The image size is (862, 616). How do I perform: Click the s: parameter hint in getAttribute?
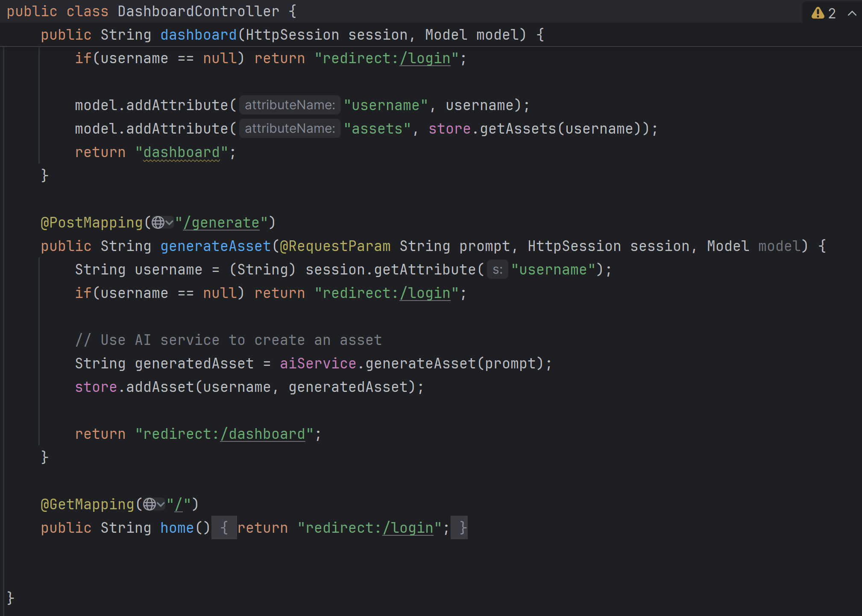497,269
